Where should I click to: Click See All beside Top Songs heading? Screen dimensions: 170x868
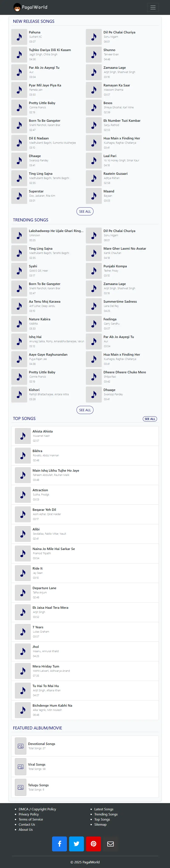coord(150,419)
